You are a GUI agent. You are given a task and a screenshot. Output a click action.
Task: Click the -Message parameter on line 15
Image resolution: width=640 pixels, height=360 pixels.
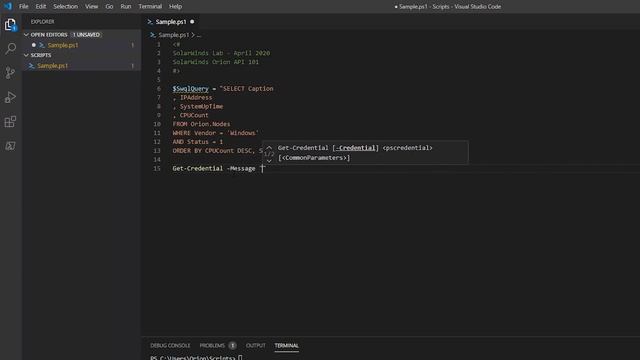click(x=241, y=169)
